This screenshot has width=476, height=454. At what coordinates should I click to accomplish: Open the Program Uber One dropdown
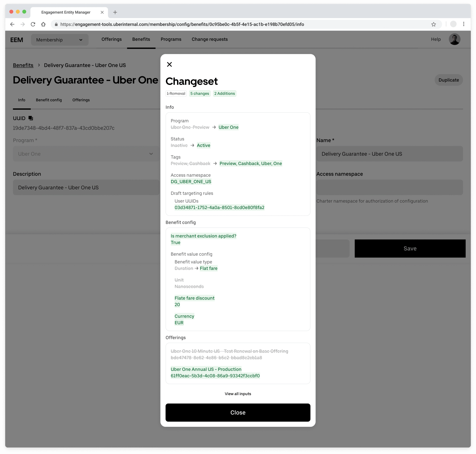pyautogui.click(x=86, y=154)
